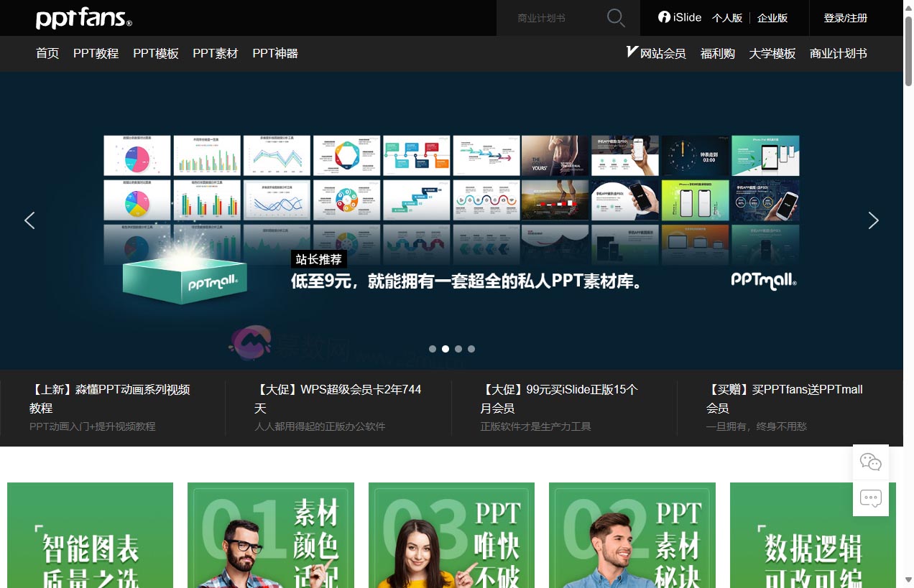The height and width of the screenshot is (588, 914).
Task: Click the 登录/注册 link
Action: (846, 17)
